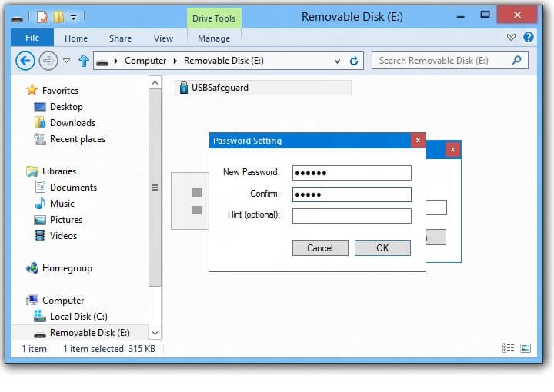Click the USBSafeguard file icon

pos(183,88)
